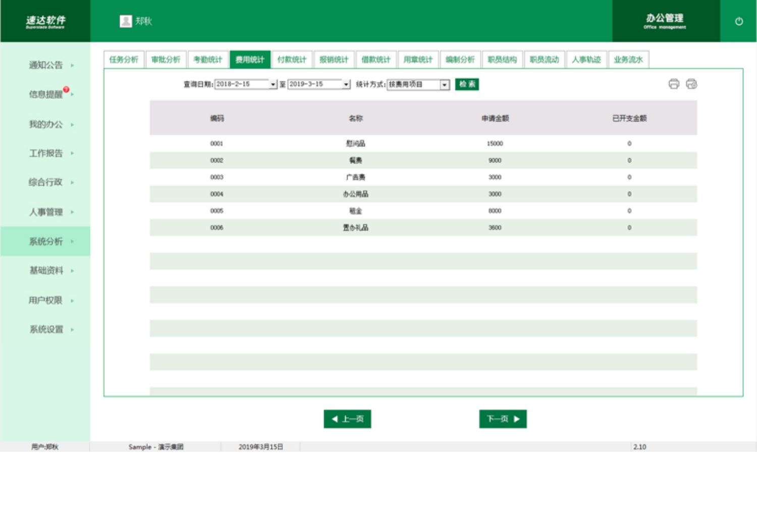Select the 费用统计 tab
This screenshot has height=532, width=757.
250,60
